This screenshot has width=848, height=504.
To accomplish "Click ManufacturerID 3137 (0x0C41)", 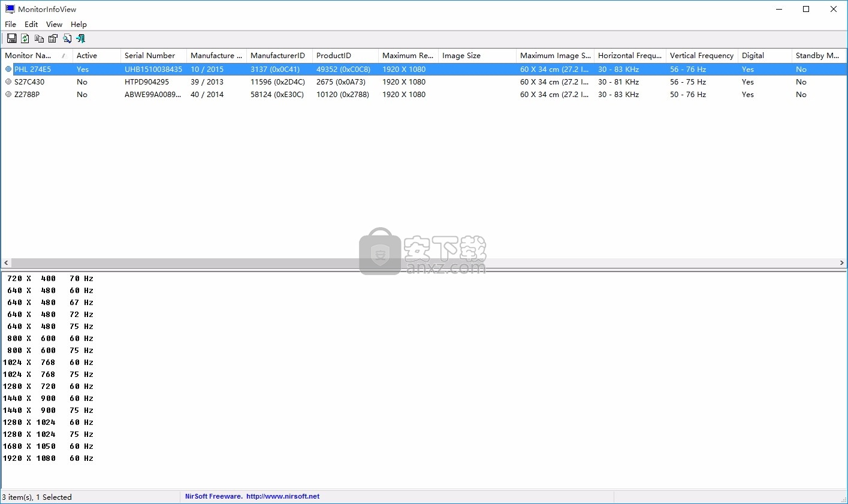I will (x=275, y=69).
